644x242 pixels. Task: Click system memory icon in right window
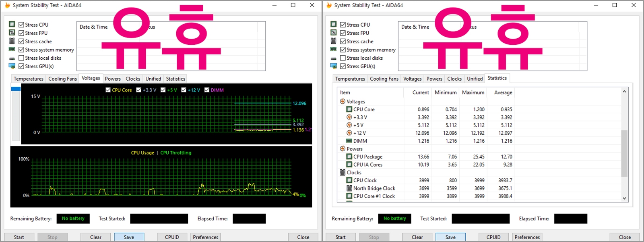coord(334,49)
